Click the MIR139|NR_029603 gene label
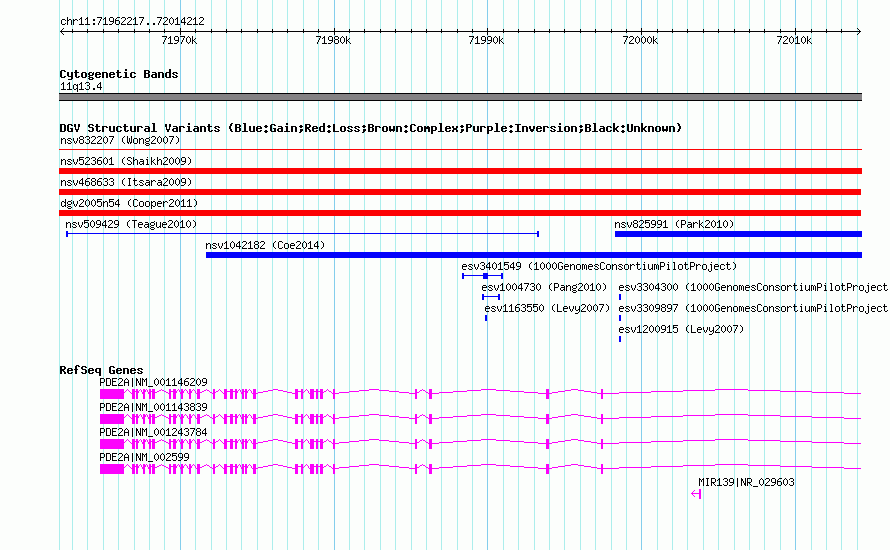This screenshot has width=890, height=550. (746, 482)
